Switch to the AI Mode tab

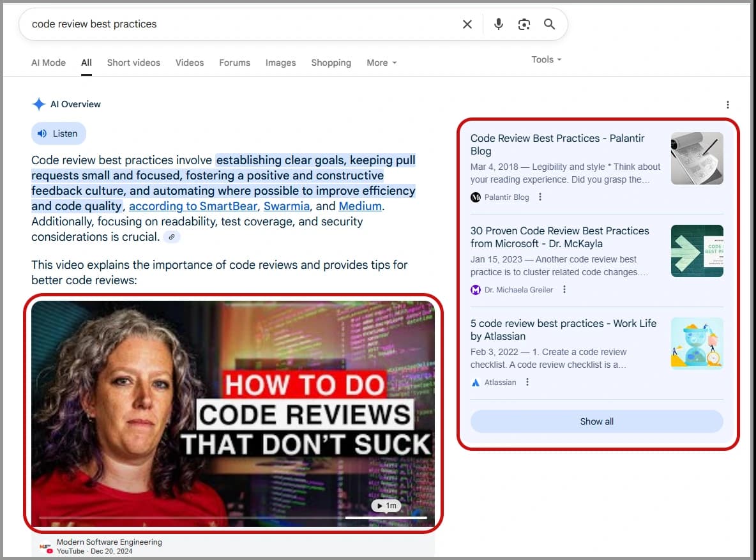(49, 63)
